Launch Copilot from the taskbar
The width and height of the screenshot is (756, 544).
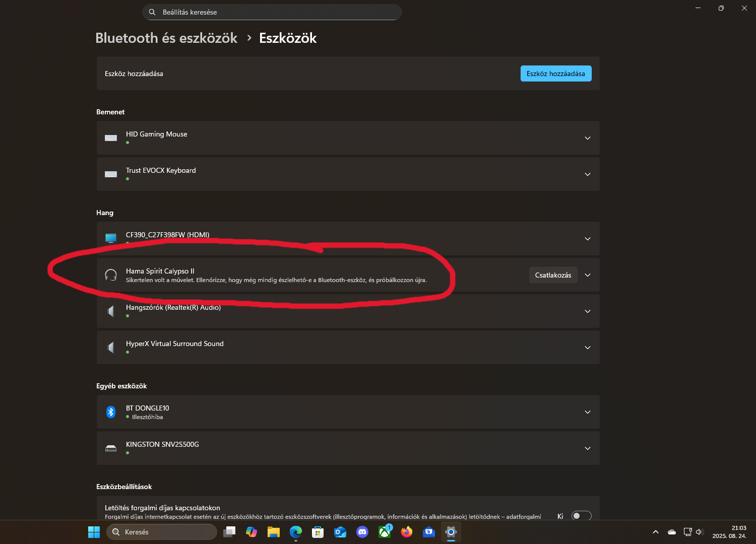[x=251, y=532]
